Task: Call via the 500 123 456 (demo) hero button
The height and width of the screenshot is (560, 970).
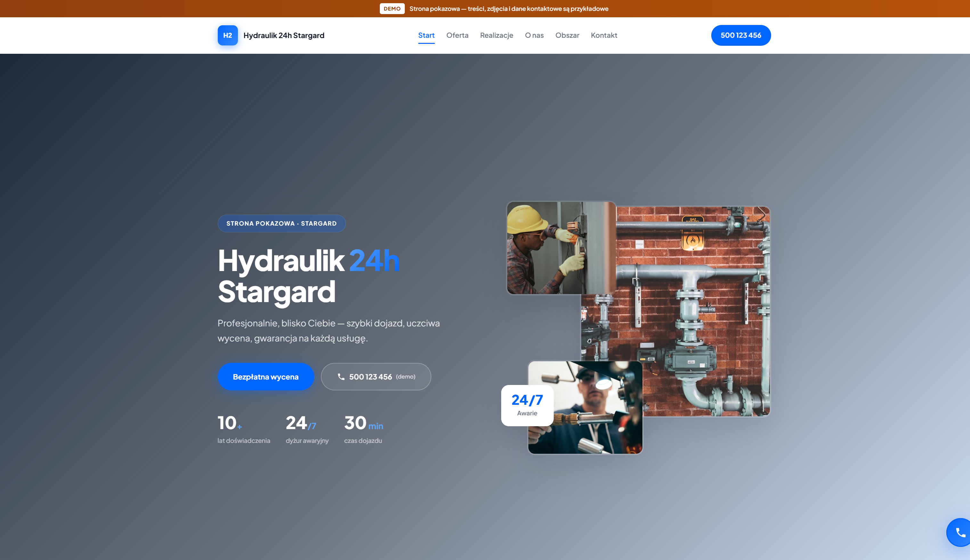Action: click(x=376, y=377)
